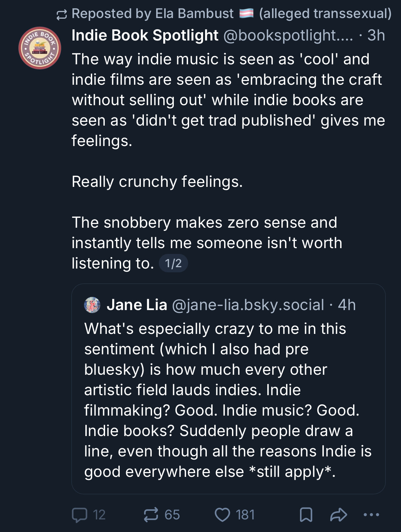Open Jane Lia's quoted post name
This screenshot has height=532, width=401.
[x=137, y=305]
